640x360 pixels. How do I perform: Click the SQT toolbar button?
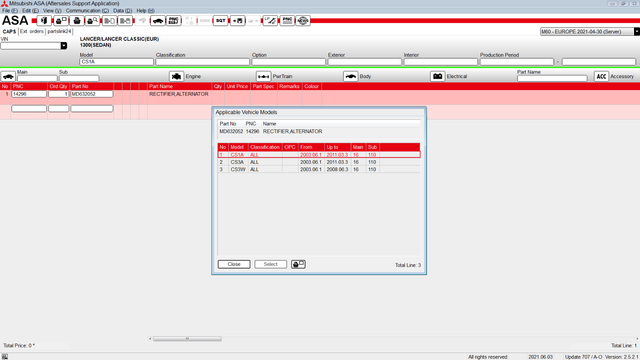pos(220,20)
